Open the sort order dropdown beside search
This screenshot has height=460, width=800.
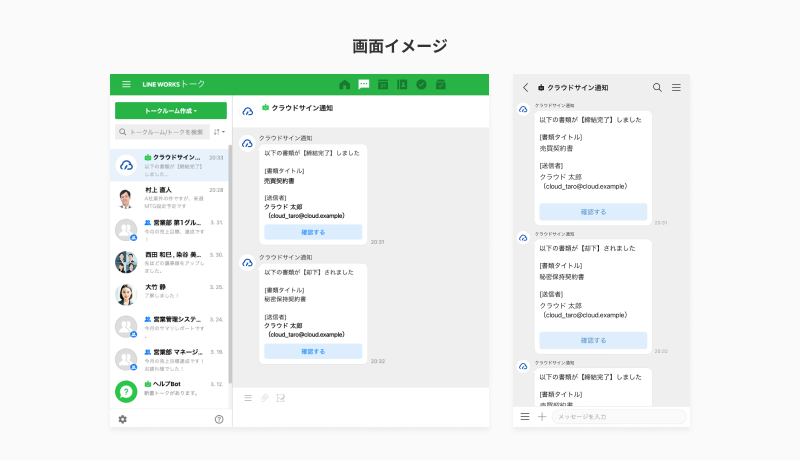click(219, 132)
